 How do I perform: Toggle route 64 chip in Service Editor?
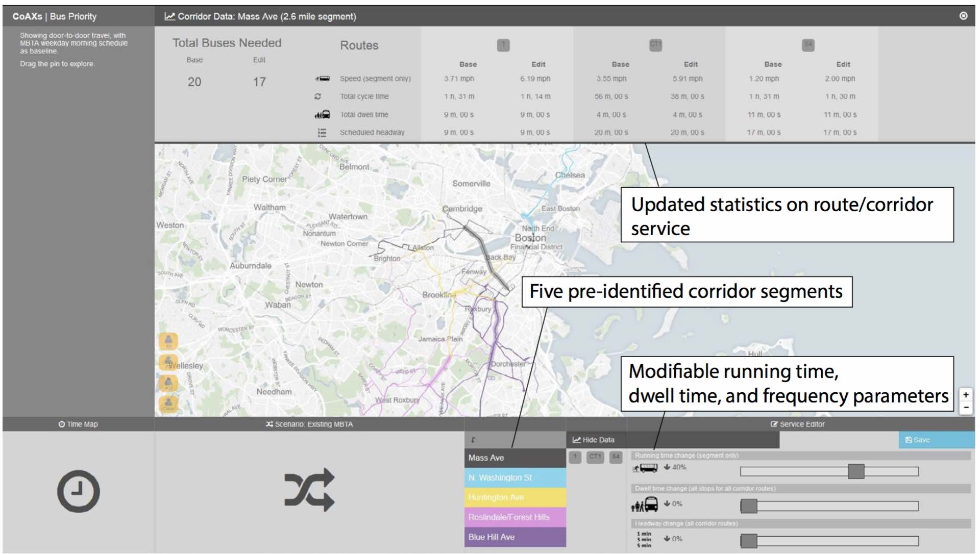(616, 457)
